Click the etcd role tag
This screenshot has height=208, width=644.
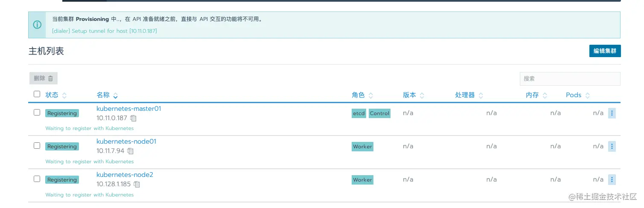coord(359,113)
